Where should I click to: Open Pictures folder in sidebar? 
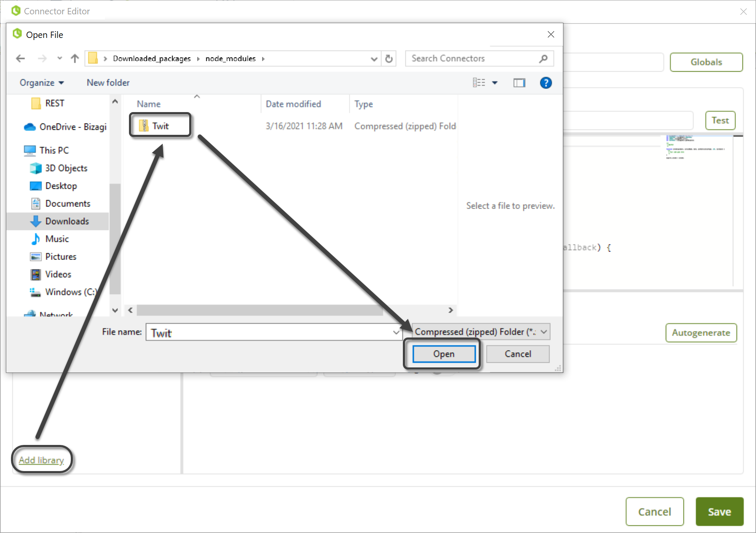pos(54,257)
